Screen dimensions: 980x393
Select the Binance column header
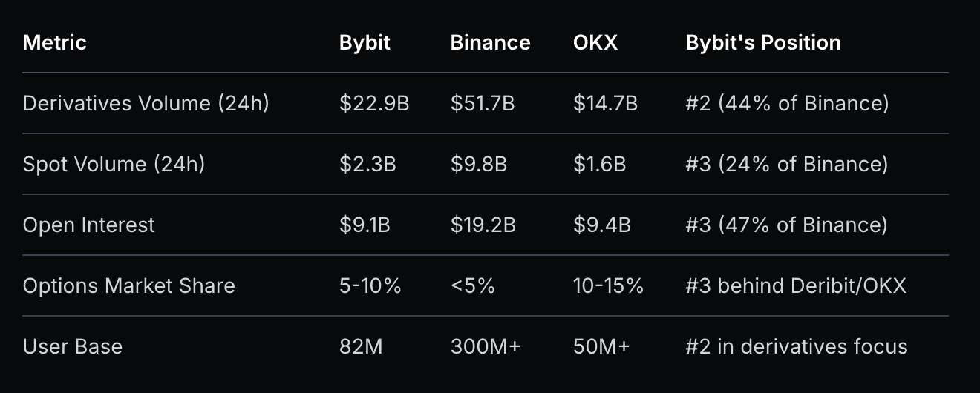490,43
